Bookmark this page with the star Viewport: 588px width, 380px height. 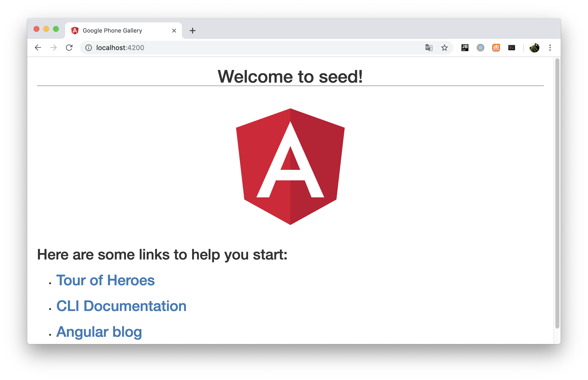(444, 48)
